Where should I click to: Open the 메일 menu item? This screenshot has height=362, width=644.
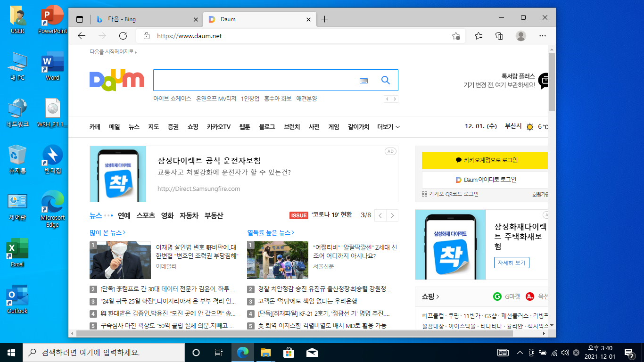[x=115, y=127]
